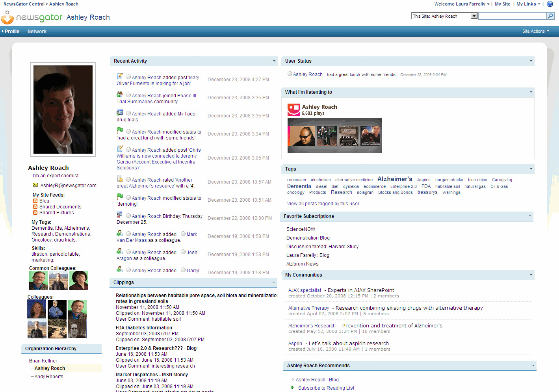The width and height of the screenshot is (559, 392).
Task: Open 'Market Dispatches - MSN Money' clipping
Action: pos(152,375)
